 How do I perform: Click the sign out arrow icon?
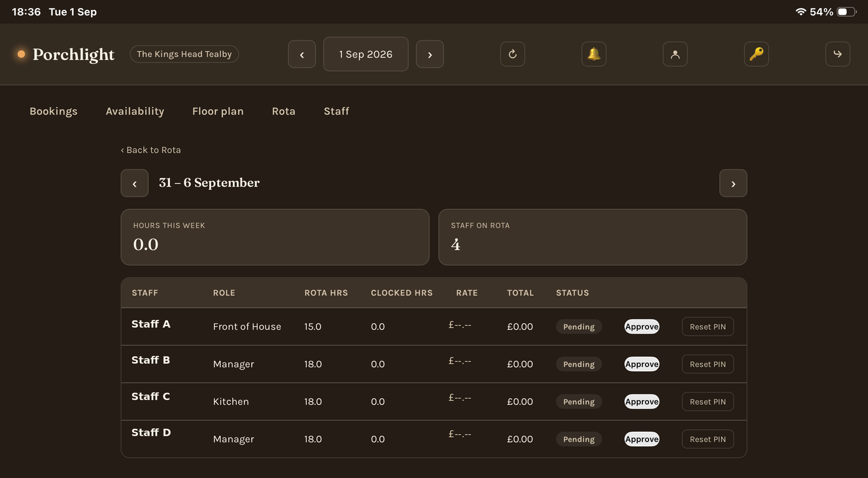pyautogui.click(x=838, y=54)
